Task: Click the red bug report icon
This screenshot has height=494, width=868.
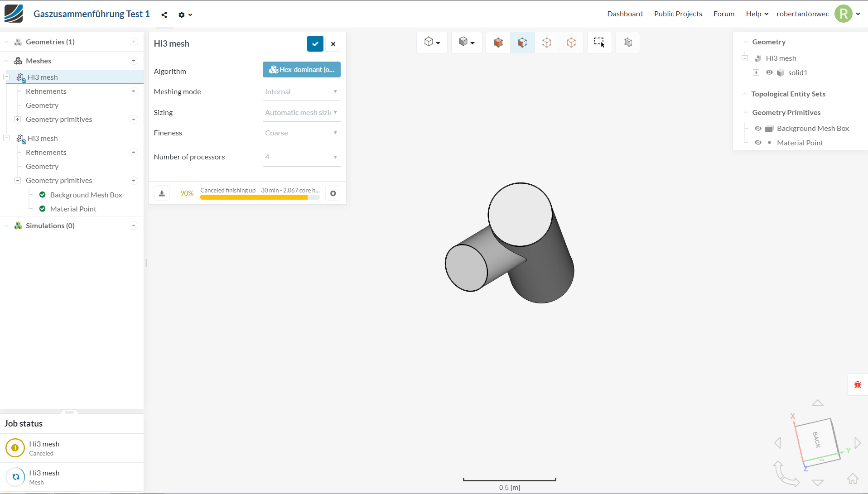Action: click(858, 385)
